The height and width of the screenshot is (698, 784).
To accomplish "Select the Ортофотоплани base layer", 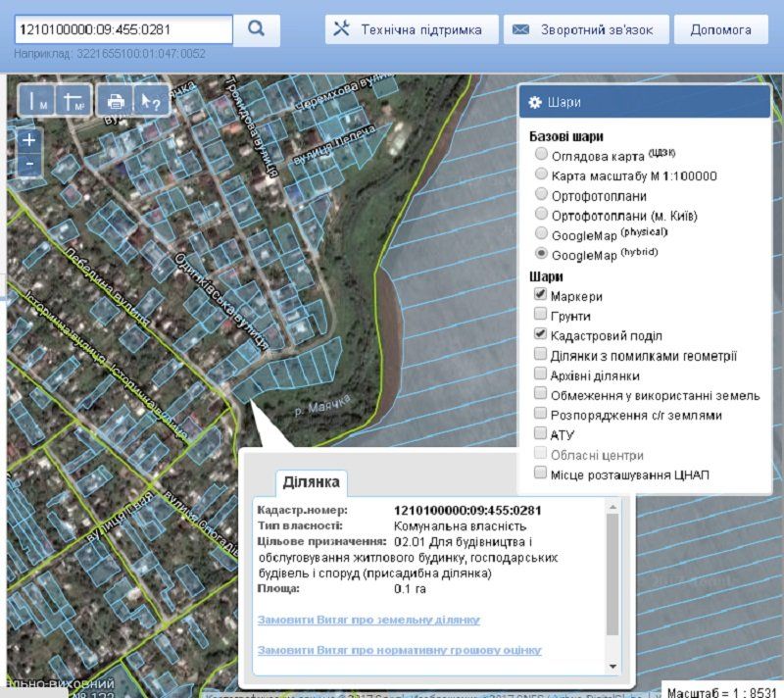I will coord(540,195).
